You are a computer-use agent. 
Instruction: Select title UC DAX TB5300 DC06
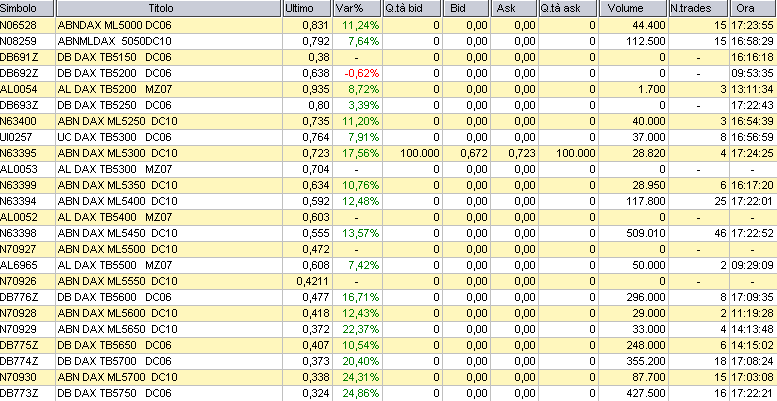point(114,137)
